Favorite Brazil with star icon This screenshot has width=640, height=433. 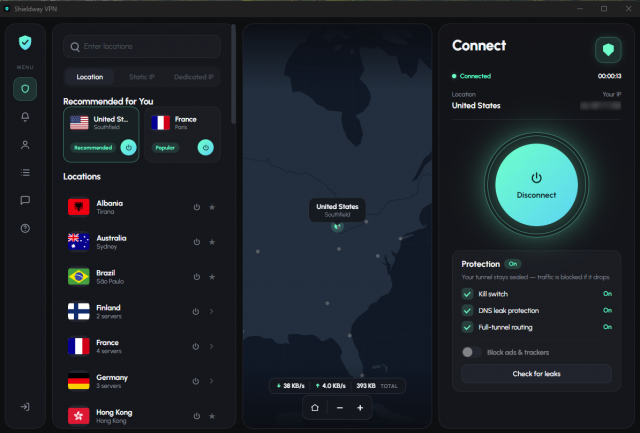tap(212, 277)
